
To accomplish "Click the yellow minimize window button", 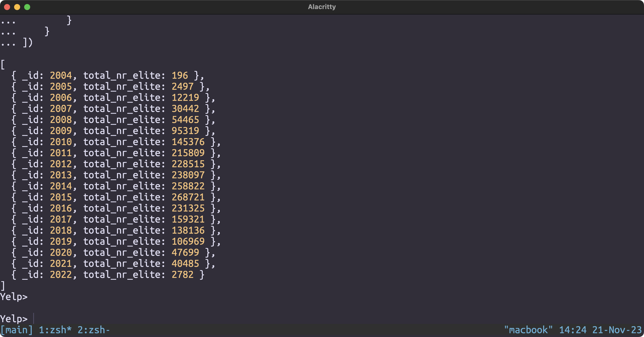I will coord(17,7).
